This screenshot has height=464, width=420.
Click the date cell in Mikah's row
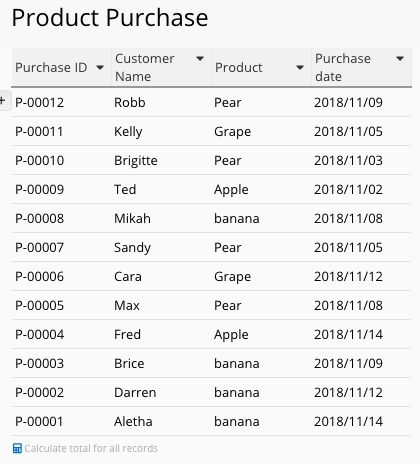tap(348, 219)
